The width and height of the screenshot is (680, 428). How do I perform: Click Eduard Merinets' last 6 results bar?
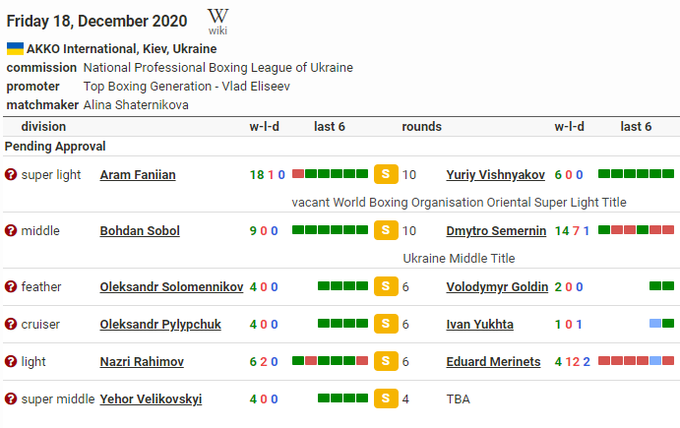tap(636, 362)
